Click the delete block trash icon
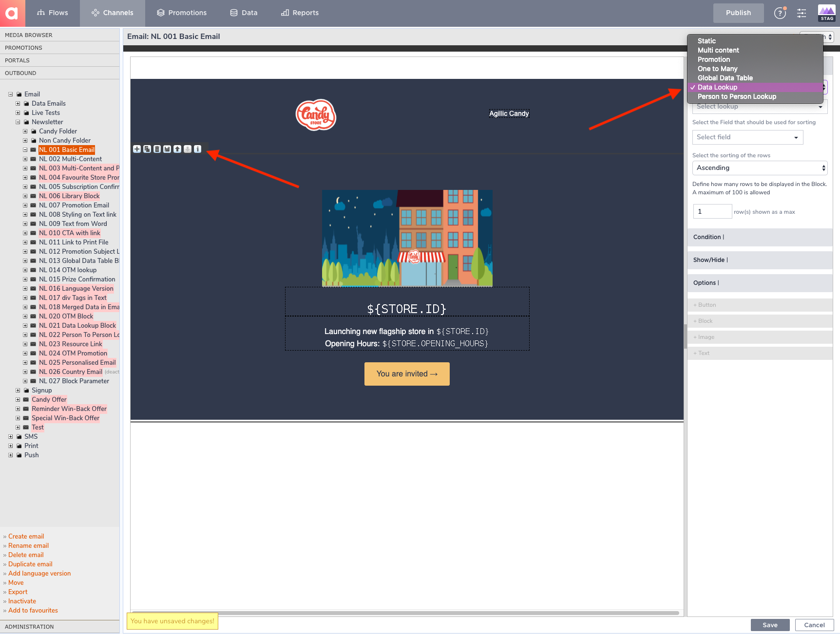 coord(157,149)
